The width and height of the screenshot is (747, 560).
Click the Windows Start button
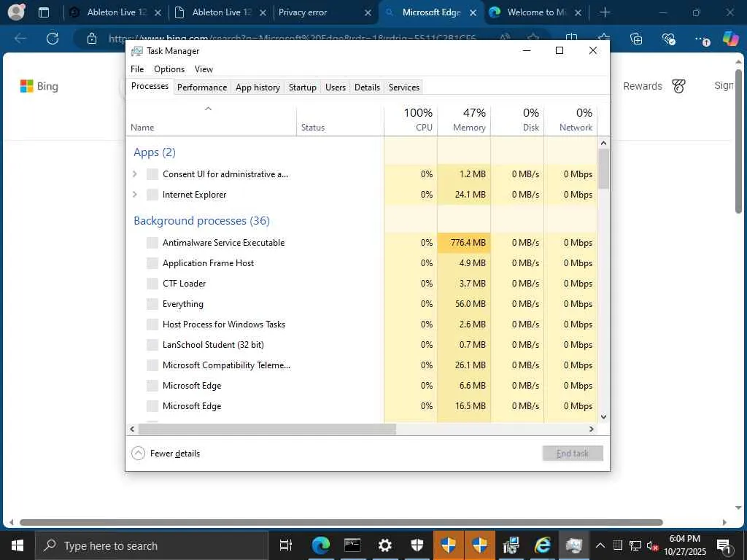(x=18, y=545)
